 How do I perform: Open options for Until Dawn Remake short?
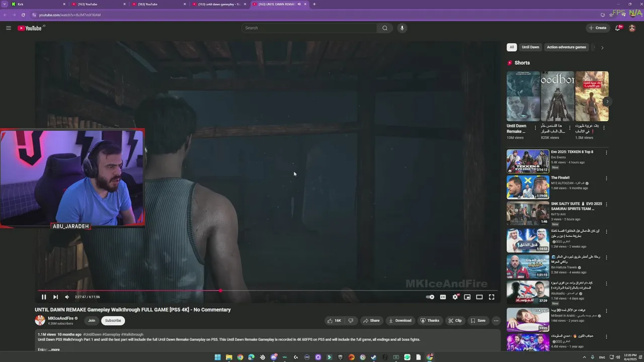click(x=535, y=128)
